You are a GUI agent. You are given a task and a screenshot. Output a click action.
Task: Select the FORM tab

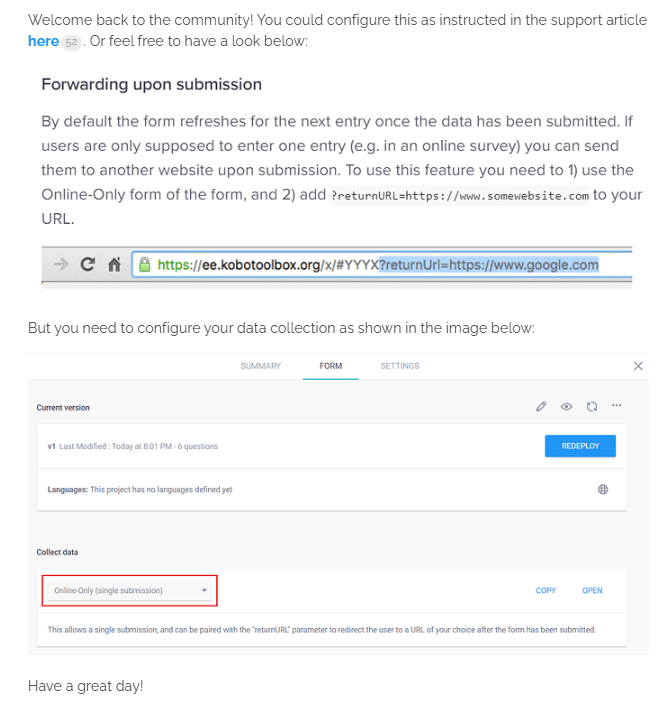331,366
